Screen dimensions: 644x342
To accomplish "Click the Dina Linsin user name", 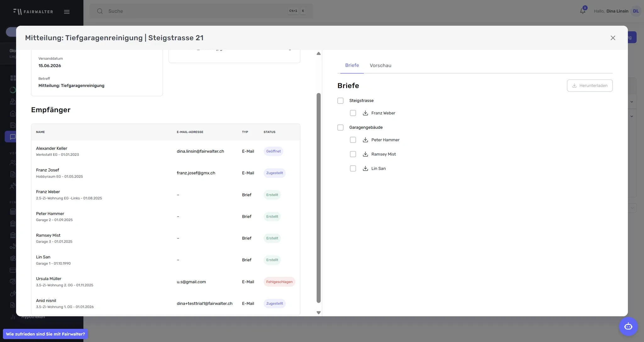I will (x=617, y=11).
